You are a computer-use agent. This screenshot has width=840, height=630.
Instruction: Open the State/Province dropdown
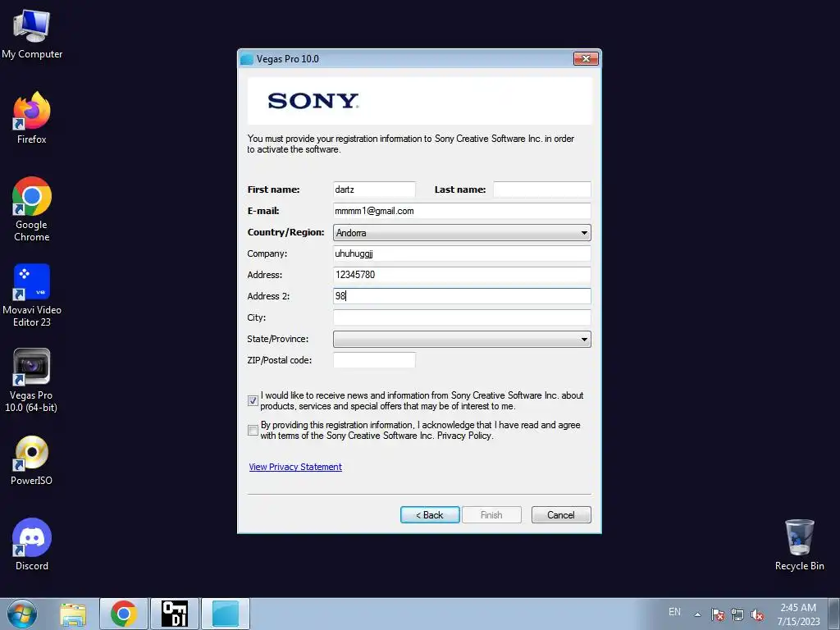click(462, 339)
